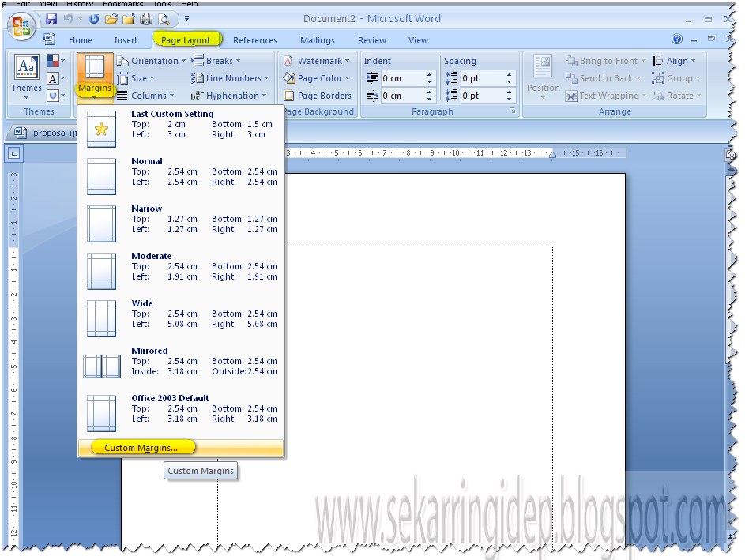Image resolution: width=745 pixels, height=560 pixels.
Task: Apply the Last Custom Setting margins
Action: (181, 129)
